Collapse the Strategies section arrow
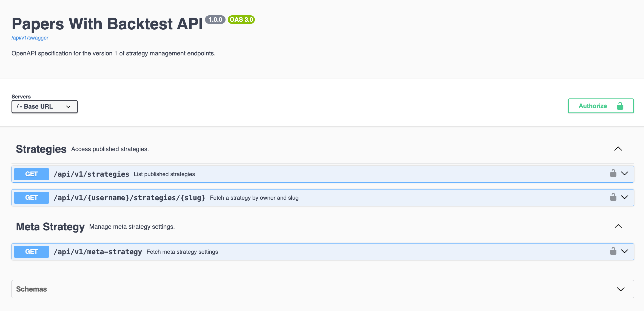644x311 pixels. (618, 149)
